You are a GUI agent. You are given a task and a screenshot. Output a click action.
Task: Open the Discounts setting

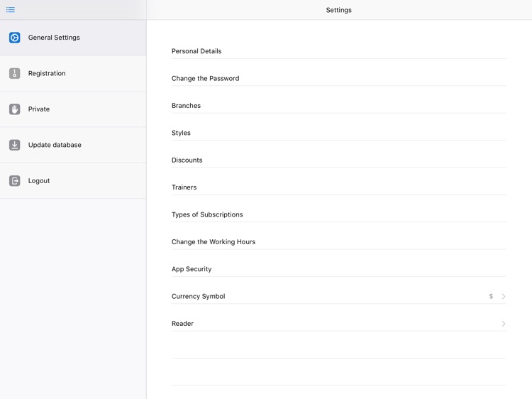click(x=338, y=160)
